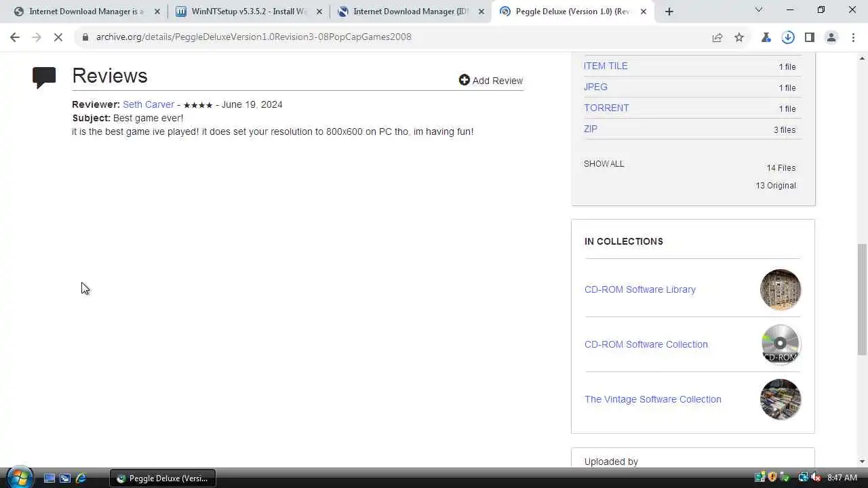Bookmark this page with the star icon
This screenshot has height=488, width=868.
pos(739,37)
